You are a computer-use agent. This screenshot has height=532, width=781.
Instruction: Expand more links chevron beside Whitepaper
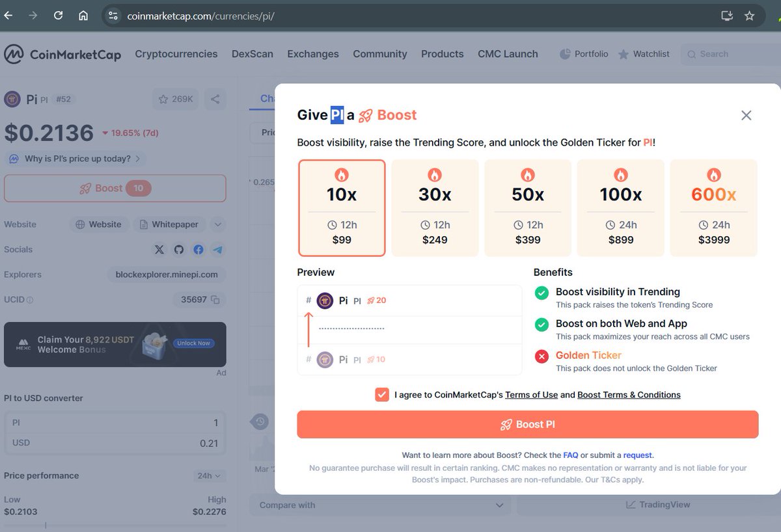click(218, 224)
